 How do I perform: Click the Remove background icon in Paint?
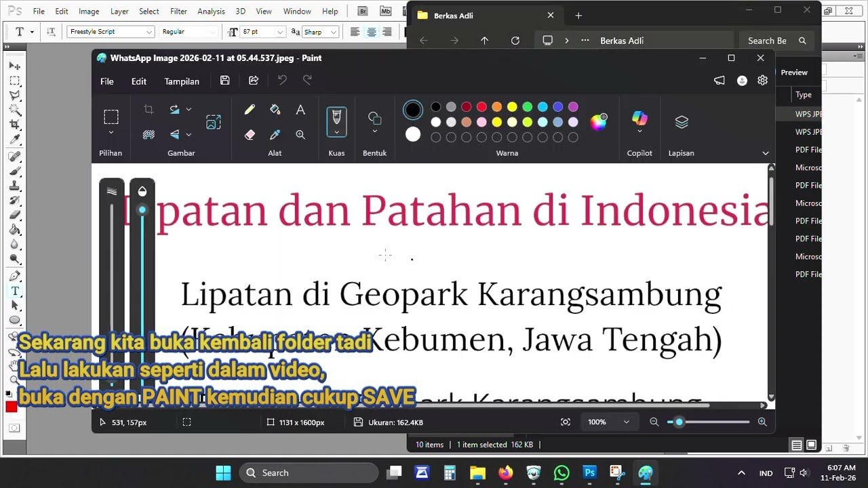point(149,134)
